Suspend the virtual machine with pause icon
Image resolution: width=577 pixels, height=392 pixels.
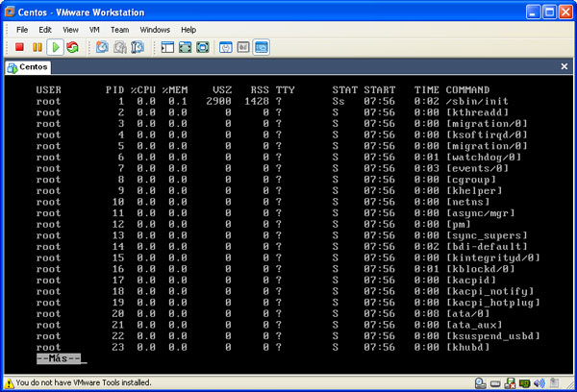(x=38, y=47)
